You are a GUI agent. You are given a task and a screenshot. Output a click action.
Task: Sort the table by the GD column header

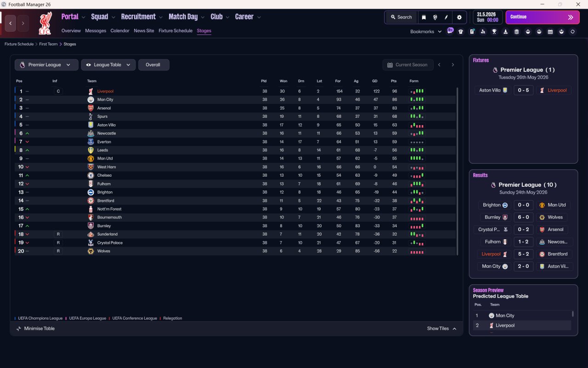tap(375, 81)
